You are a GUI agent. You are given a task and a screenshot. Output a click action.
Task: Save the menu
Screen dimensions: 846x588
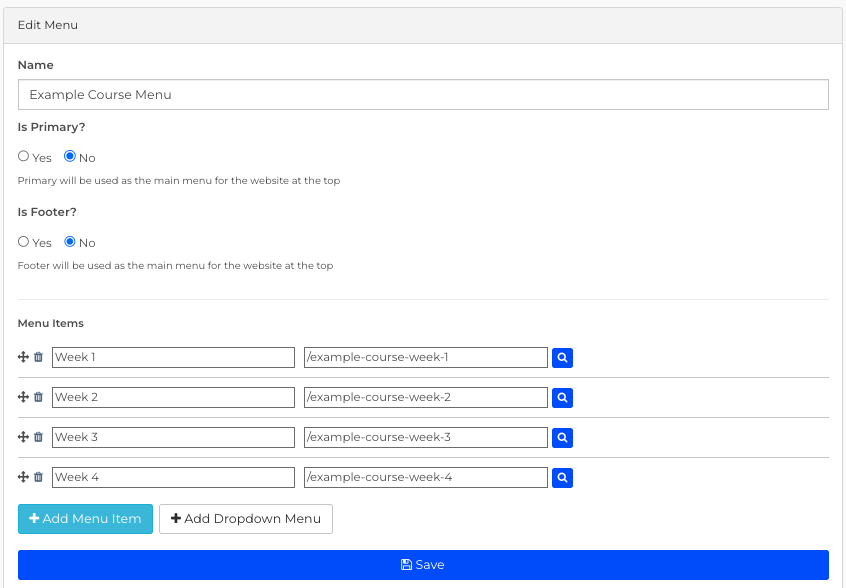pyautogui.click(x=423, y=565)
